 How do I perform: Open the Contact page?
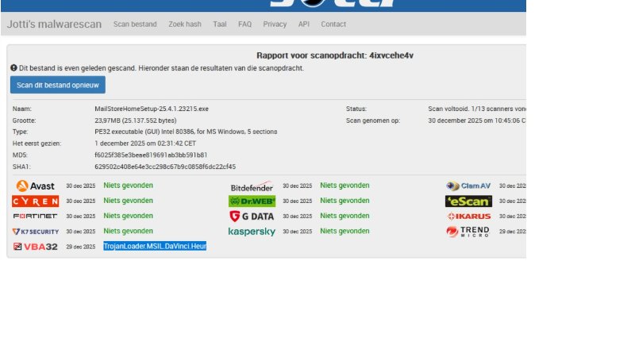tap(333, 25)
